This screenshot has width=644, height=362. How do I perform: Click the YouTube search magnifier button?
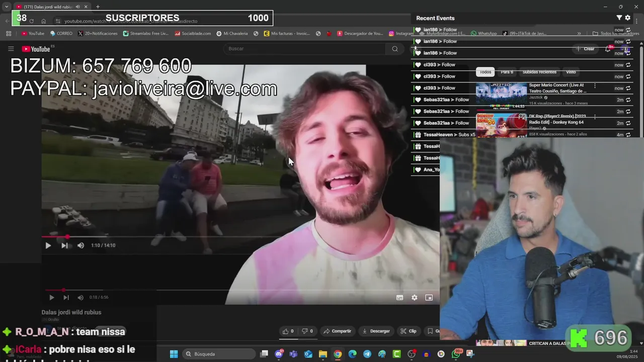[x=395, y=49]
